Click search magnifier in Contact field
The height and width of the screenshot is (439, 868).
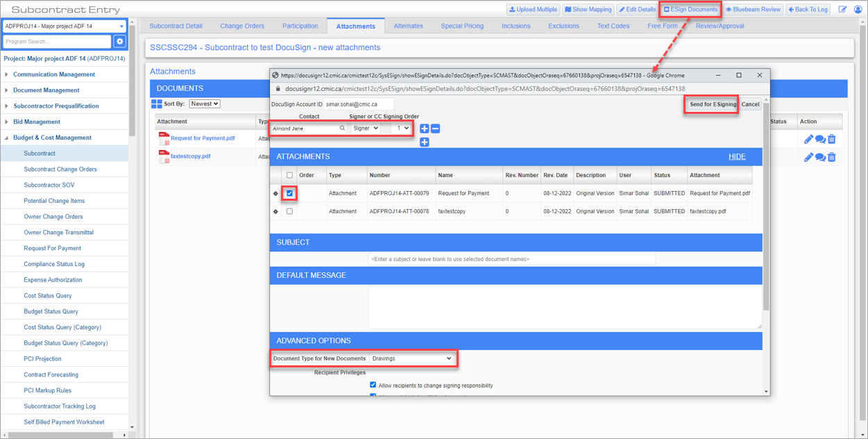click(x=342, y=129)
